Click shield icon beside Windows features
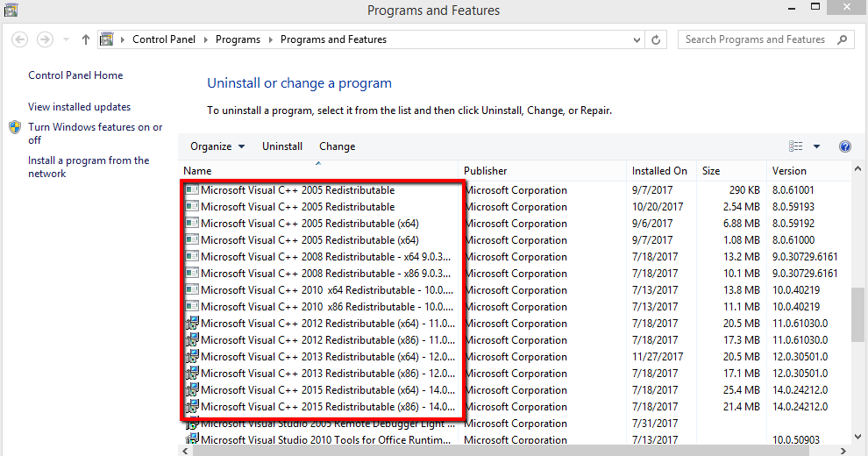This screenshot has height=456, width=868. pos(16,127)
